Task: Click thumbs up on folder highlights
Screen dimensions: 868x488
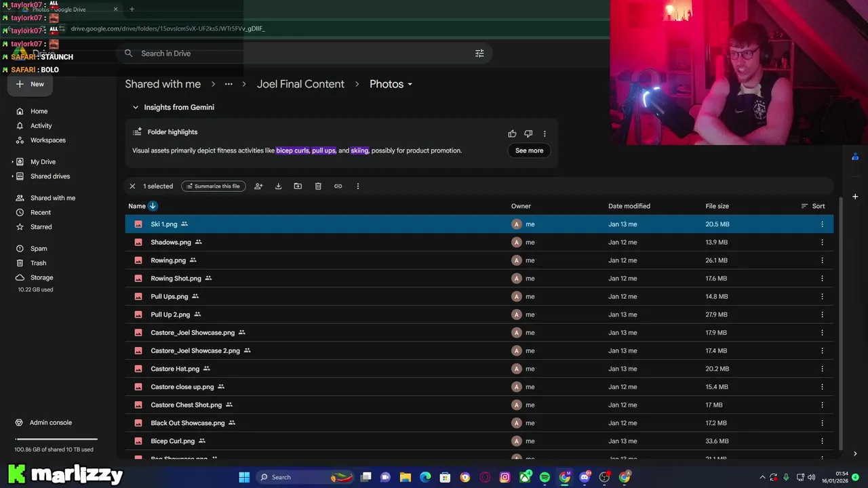Action: pyautogui.click(x=512, y=134)
